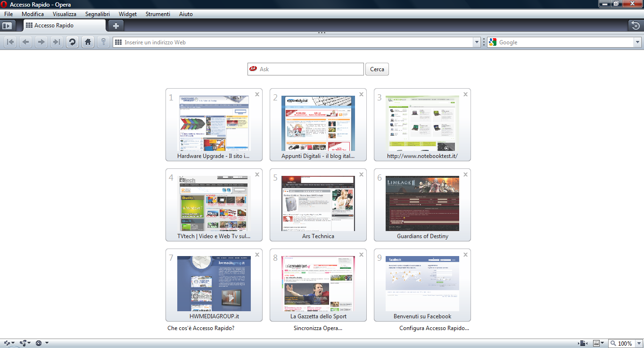644x348 pixels.
Task: Open the Widget menu
Action: [128, 14]
